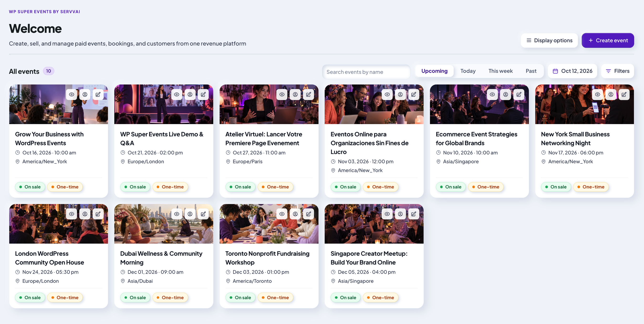Screen dimensions: 644x324
Task: Open Toronto Nonprofit Fundraising Workshop title
Action: point(267,258)
